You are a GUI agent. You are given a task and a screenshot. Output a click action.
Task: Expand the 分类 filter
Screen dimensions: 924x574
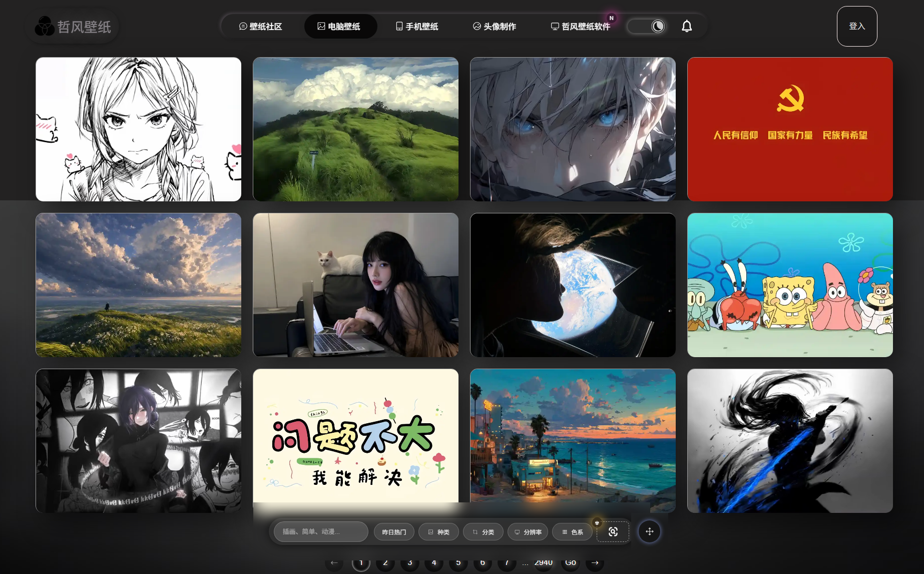(483, 532)
